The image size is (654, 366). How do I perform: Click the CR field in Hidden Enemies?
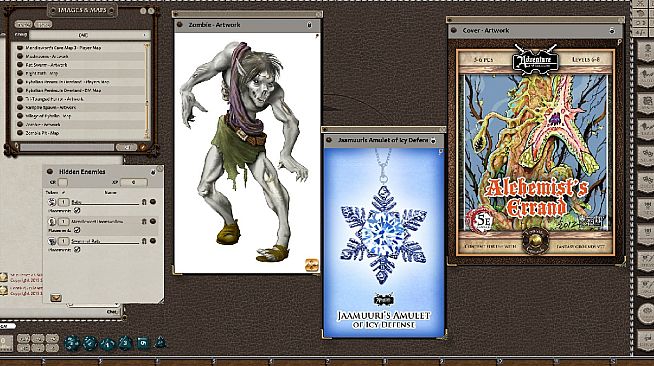(x=63, y=182)
